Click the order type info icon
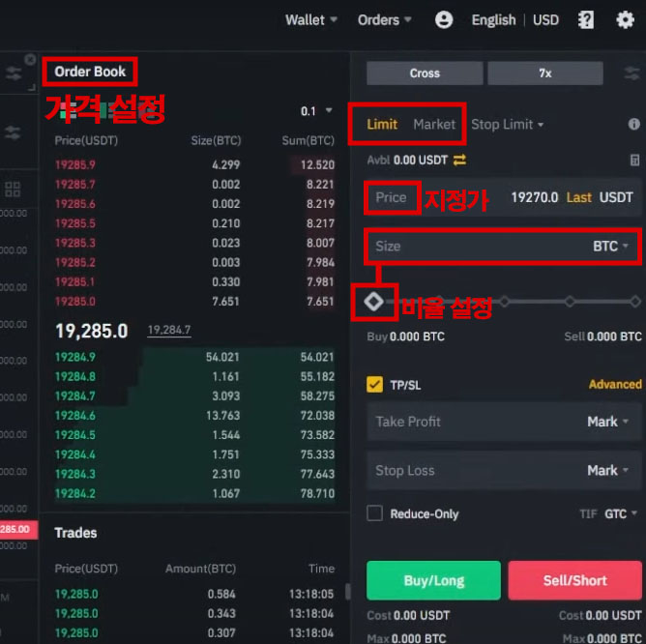The height and width of the screenshot is (644, 646). [634, 125]
